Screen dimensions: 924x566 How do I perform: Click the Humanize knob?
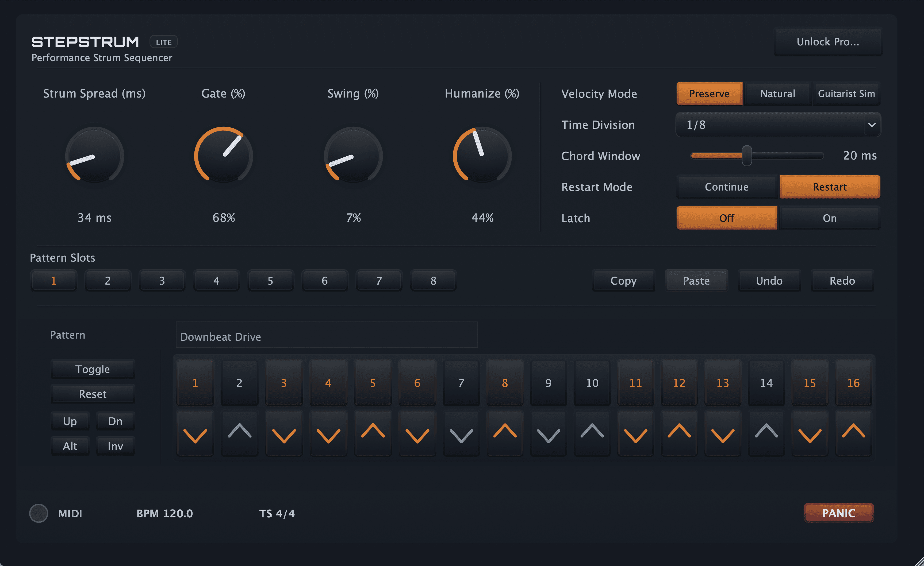click(482, 155)
